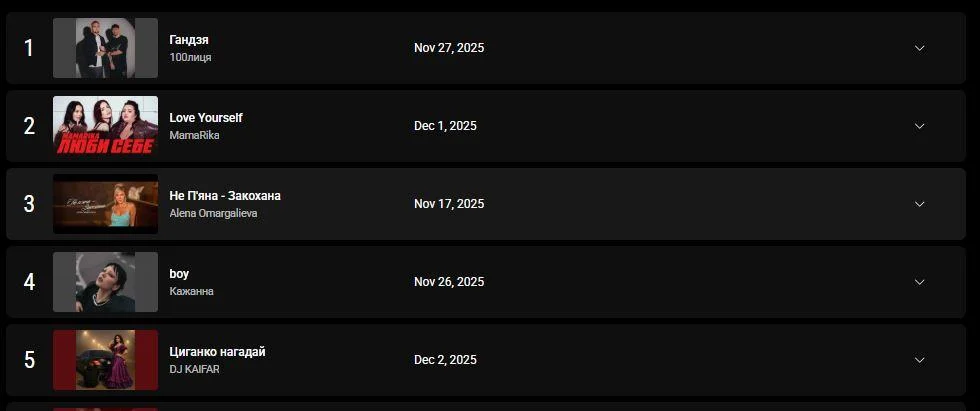980x411 pixels.
Task: Open the Циганко нагадай song title
Action: click(217, 352)
